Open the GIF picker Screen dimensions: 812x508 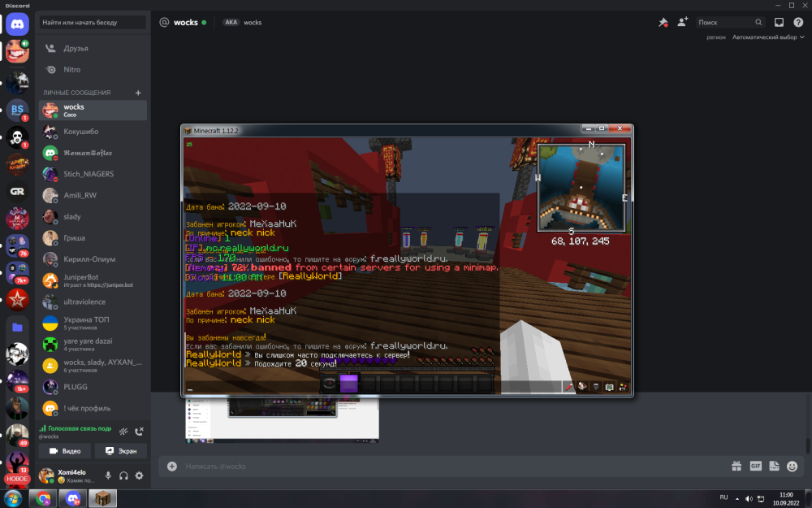(x=755, y=466)
